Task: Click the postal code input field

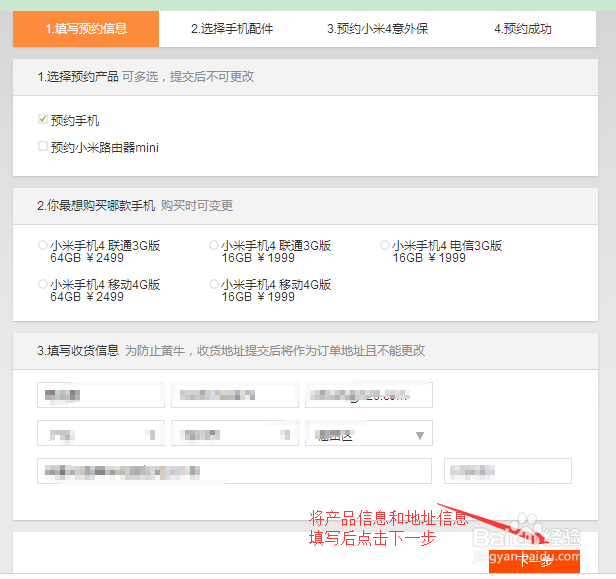Action: (x=508, y=471)
